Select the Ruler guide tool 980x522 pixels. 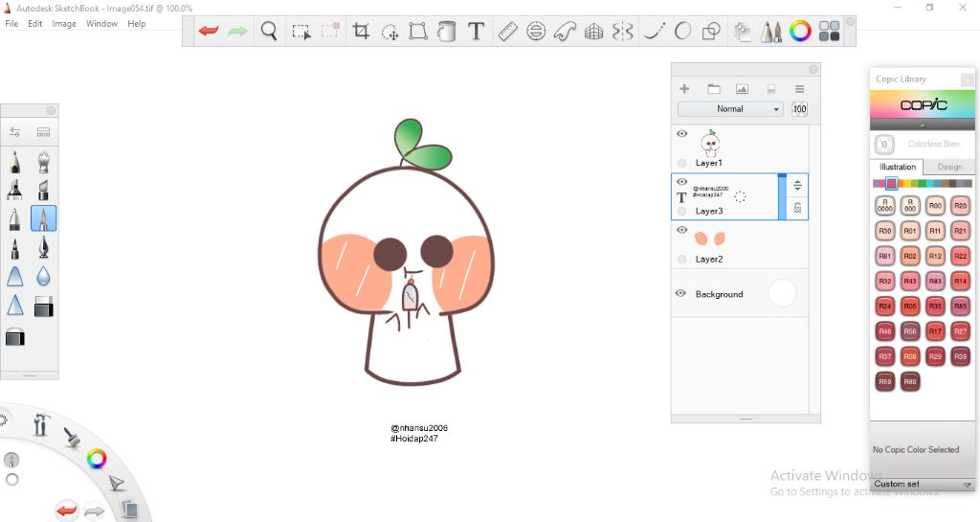pyautogui.click(x=507, y=32)
